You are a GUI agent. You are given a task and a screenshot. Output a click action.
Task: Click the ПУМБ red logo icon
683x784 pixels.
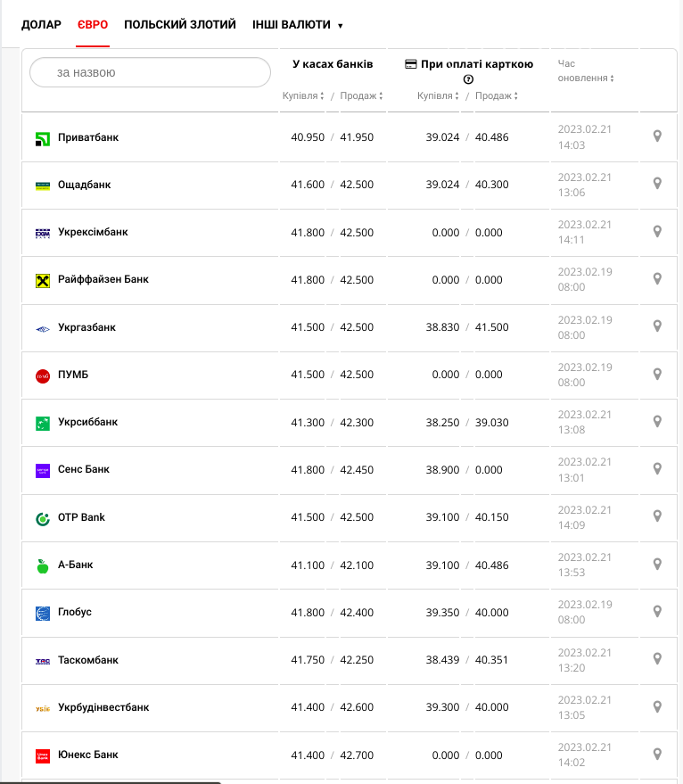point(43,376)
